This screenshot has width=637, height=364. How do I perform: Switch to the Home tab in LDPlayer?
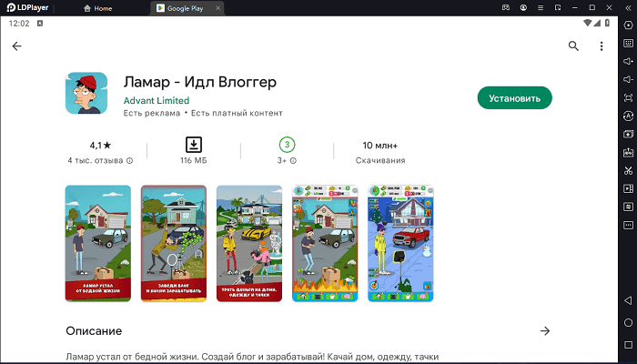(x=97, y=8)
